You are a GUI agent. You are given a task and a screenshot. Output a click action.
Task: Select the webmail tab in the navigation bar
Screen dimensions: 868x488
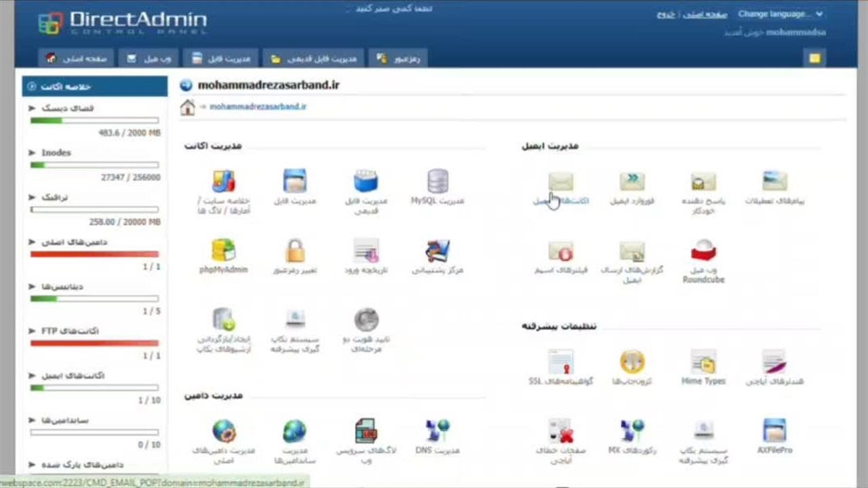(150, 59)
